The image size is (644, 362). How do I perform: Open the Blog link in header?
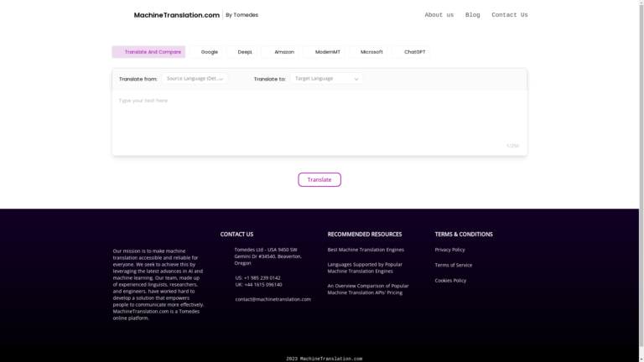(472, 15)
